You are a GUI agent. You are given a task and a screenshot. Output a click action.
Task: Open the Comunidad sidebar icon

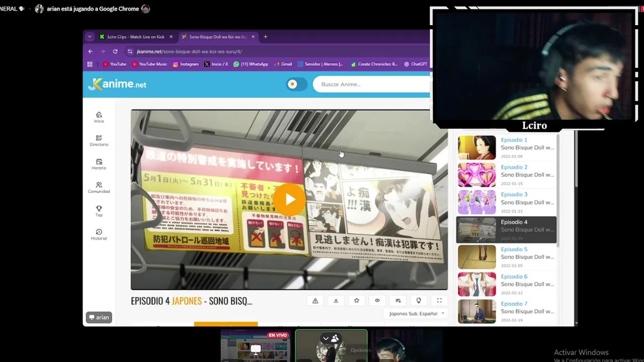[99, 188]
